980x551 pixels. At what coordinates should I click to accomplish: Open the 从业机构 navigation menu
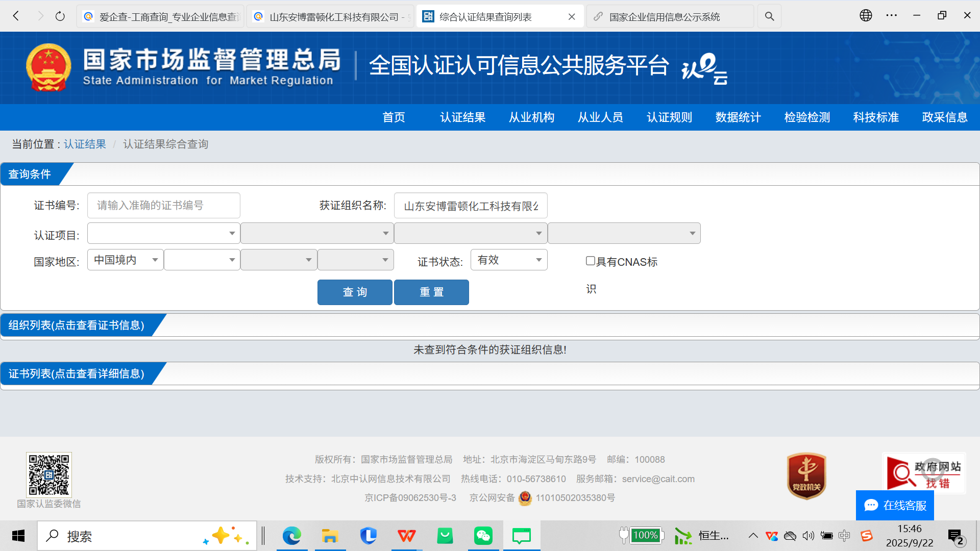(x=531, y=117)
